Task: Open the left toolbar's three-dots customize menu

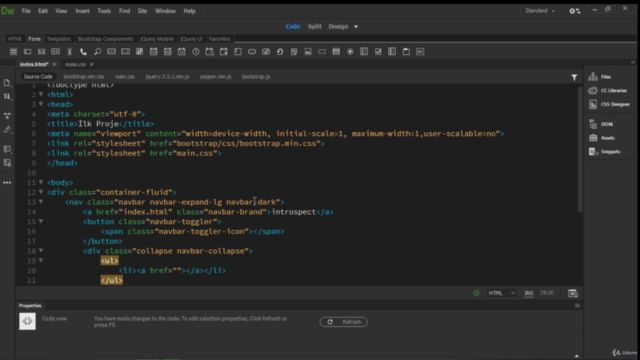Action: [7, 182]
